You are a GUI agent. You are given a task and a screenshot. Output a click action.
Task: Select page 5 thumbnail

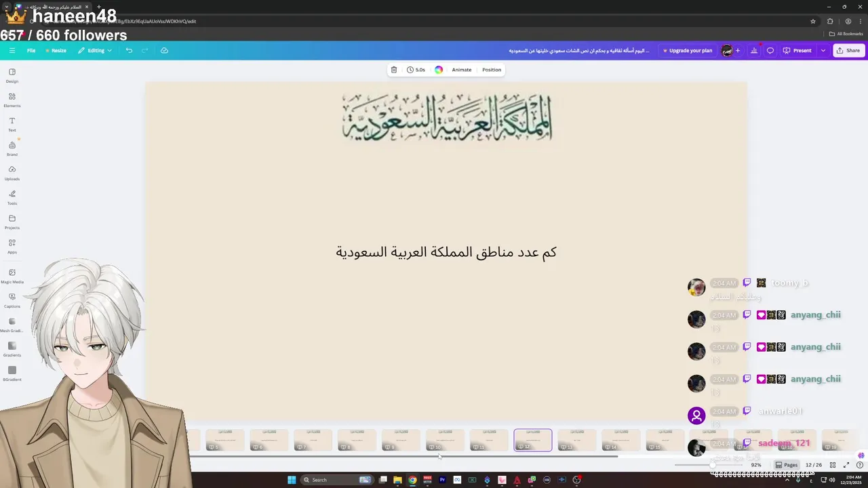tap(225, 440)
